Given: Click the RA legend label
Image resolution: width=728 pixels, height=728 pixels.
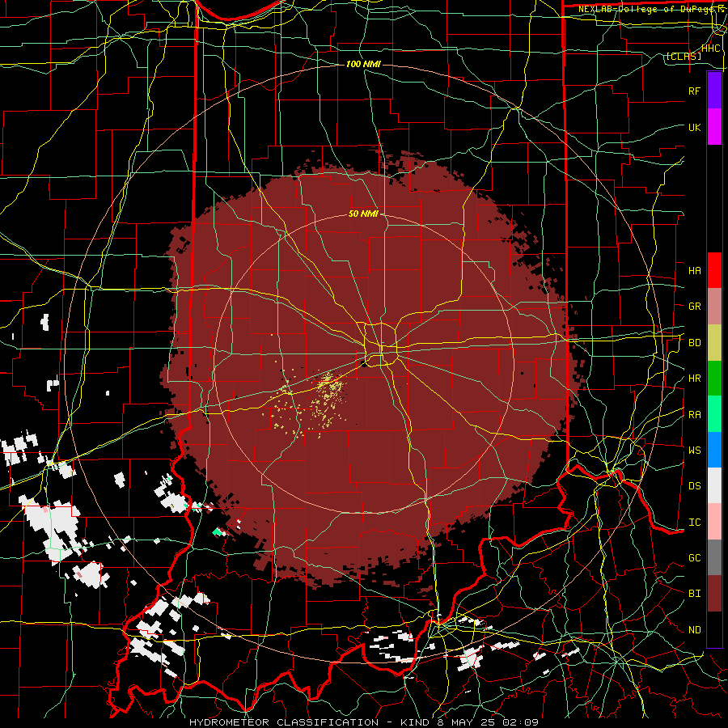Looking at the screenshot, I should pos(695,415).
